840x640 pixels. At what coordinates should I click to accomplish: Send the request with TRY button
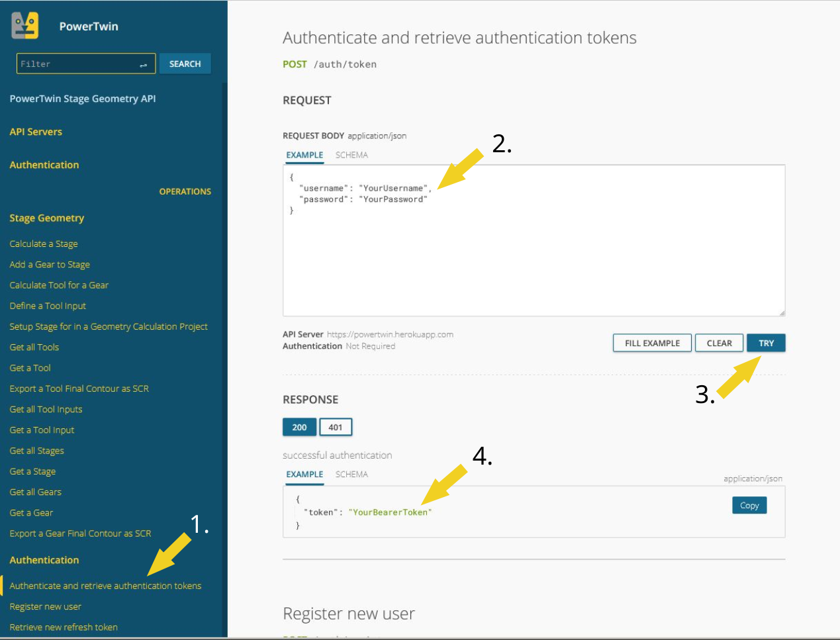(766, 343)
